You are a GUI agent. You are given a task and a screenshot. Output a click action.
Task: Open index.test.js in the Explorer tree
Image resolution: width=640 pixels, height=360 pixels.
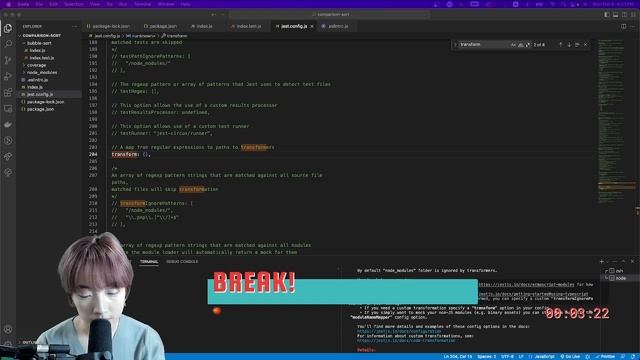coord(42,58)
